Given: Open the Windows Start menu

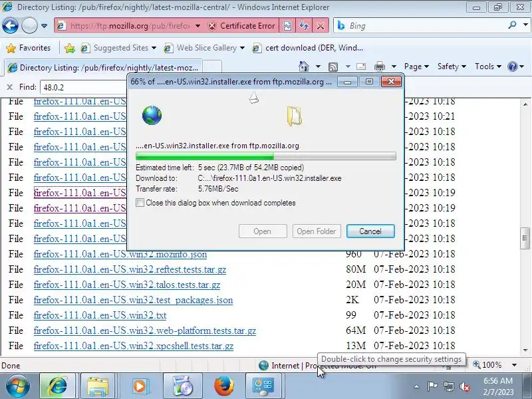Looking at the screenshot, I should (x=17, y=386).
